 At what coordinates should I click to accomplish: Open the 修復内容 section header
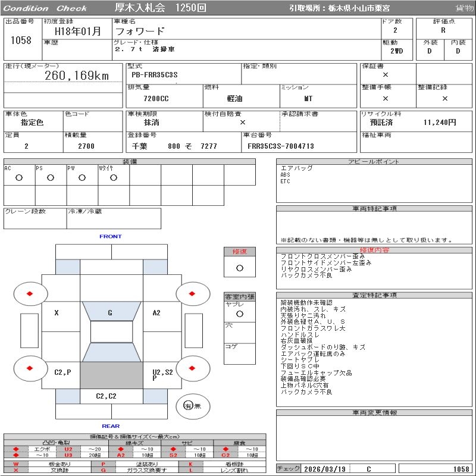tap(375, 250)
